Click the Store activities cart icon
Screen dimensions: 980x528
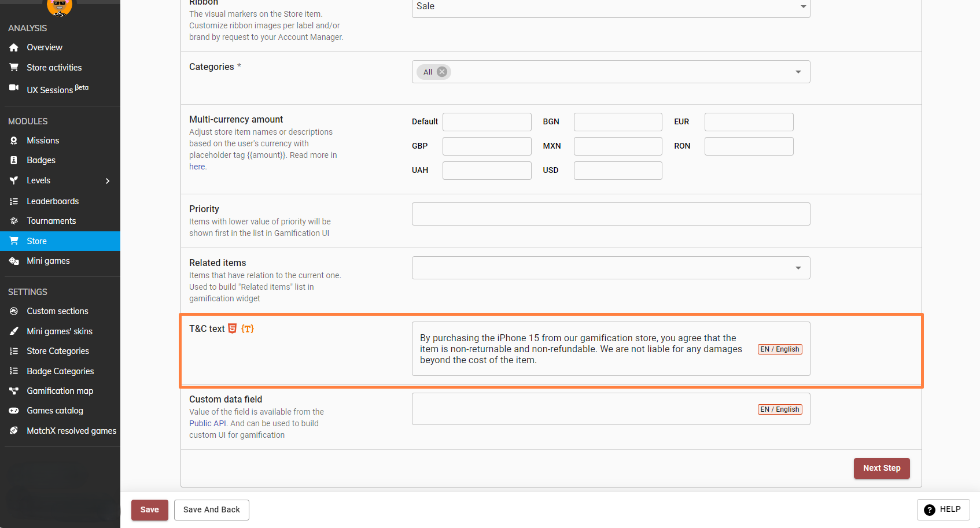[x=14, y=68]
